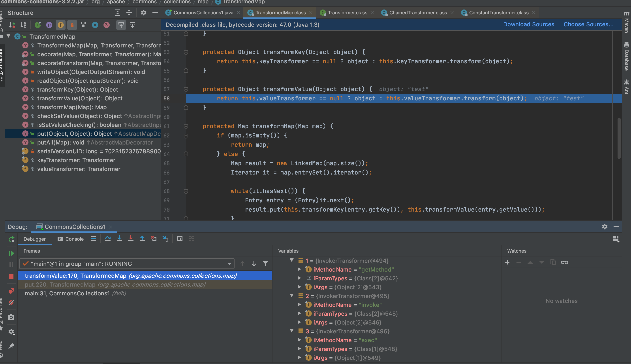Open the Debugger tab
The image size is (631, 364).
point(34,239)
